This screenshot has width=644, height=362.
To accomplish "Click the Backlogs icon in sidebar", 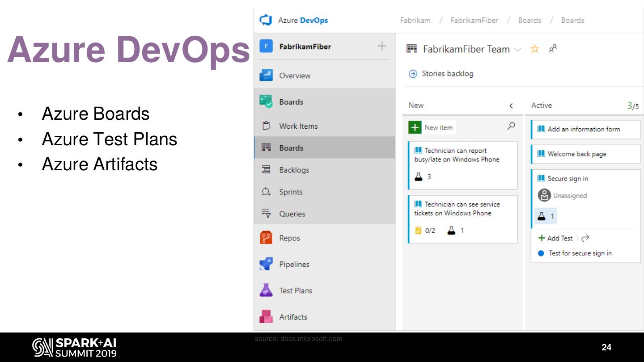I will point(266,170).
